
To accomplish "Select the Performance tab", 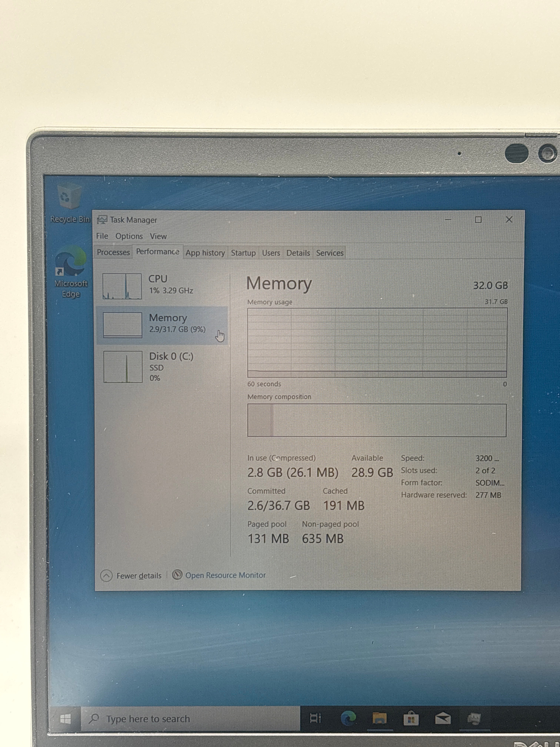I will pyautogui.click(x=158, y=252).
